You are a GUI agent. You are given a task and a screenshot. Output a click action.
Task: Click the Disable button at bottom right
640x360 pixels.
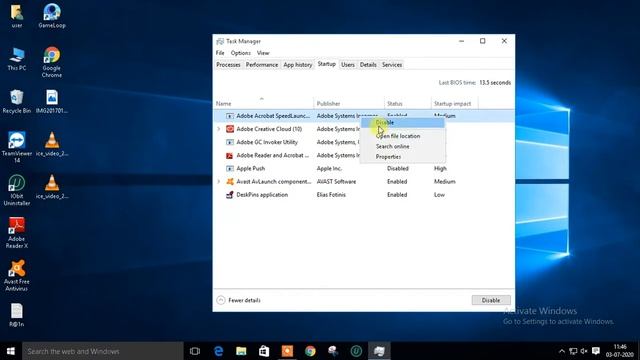[491, 300]
